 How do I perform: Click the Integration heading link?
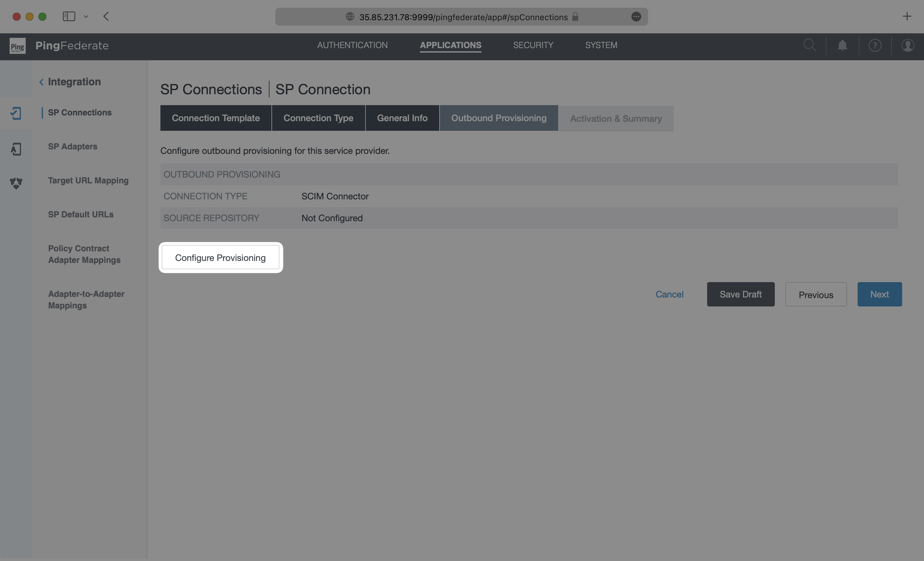click(x=74, y=82)
